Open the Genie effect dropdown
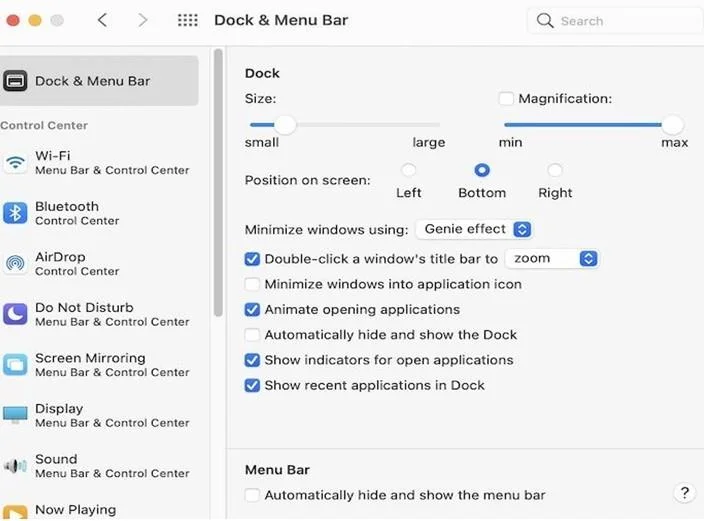704x521 pixels. point(473,229)
